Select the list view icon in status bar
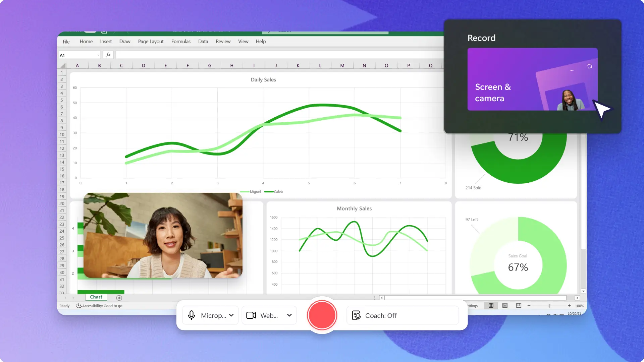This screenshot has width=644, height=362. 504,305
